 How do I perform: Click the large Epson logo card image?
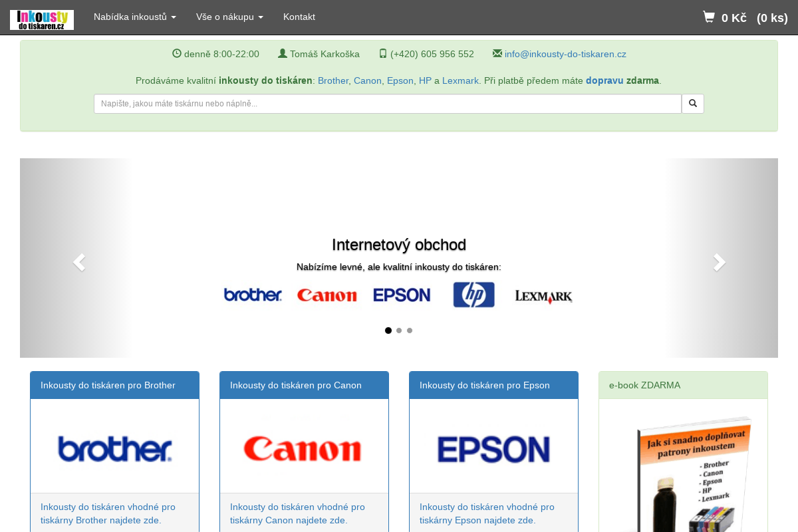pos(493,449)
